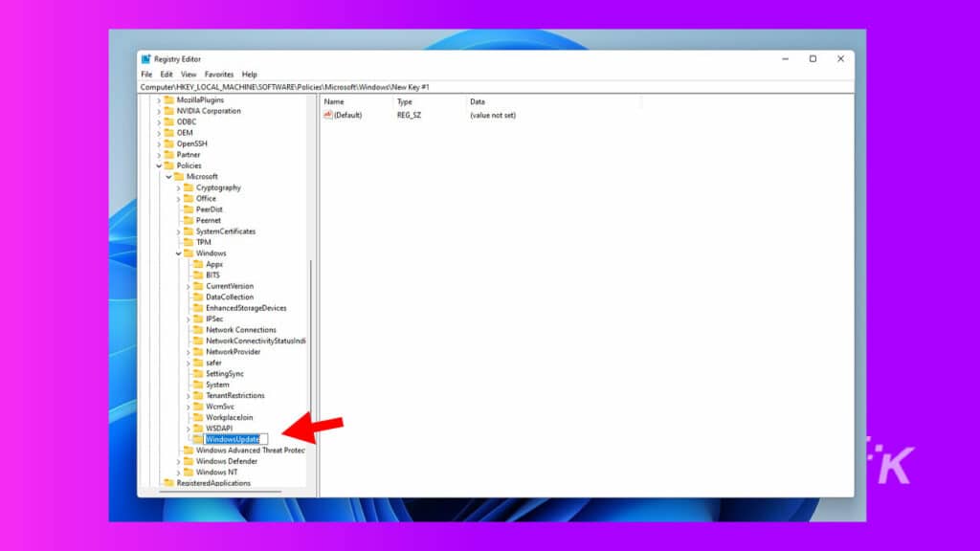The height and width of the screenshot is (551, 980).
Task: Click the Registry Editor title bar icon
Action: coord(145,58)
